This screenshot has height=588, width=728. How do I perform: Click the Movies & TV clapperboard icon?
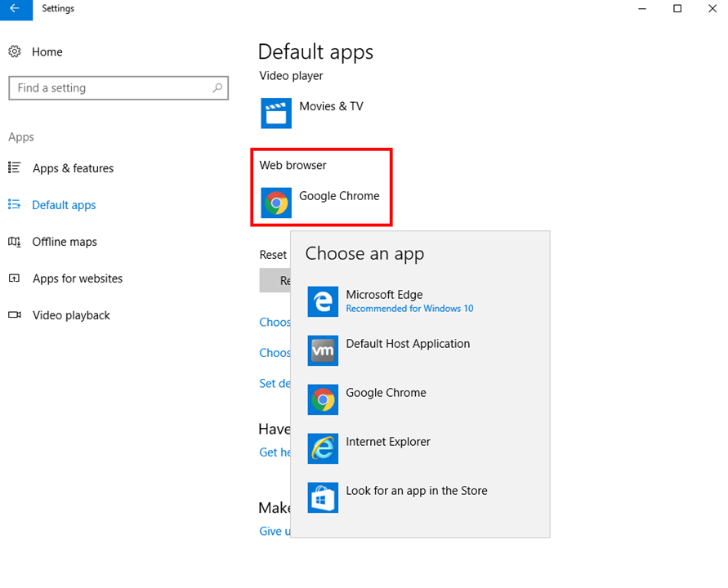pos(276,114)
